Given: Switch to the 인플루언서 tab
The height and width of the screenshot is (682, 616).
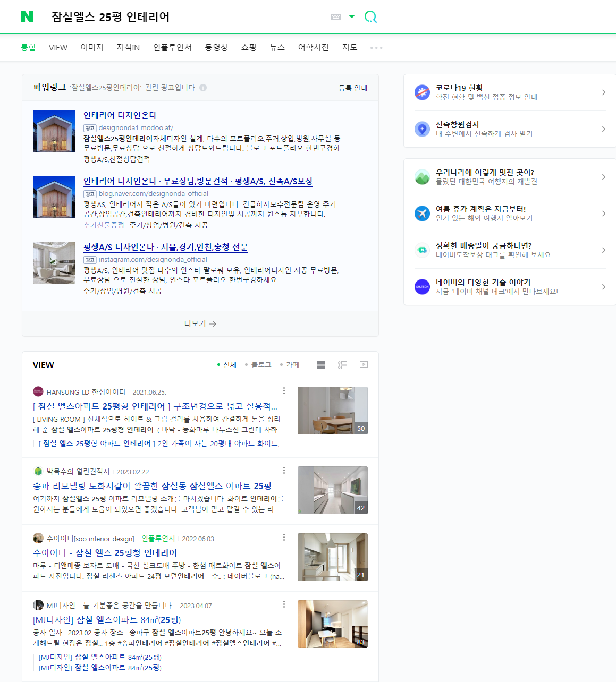Looking at the screenshot, I should coord(172,47).
